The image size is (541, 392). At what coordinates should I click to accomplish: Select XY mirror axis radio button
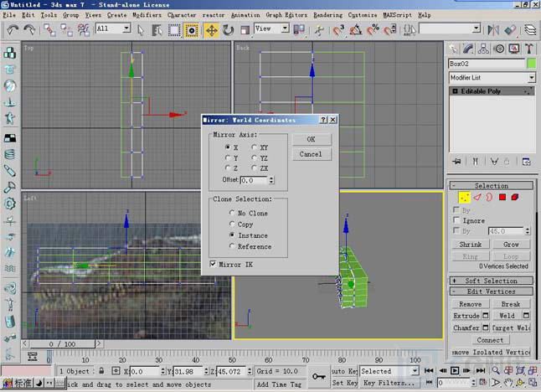click(255, 147)
